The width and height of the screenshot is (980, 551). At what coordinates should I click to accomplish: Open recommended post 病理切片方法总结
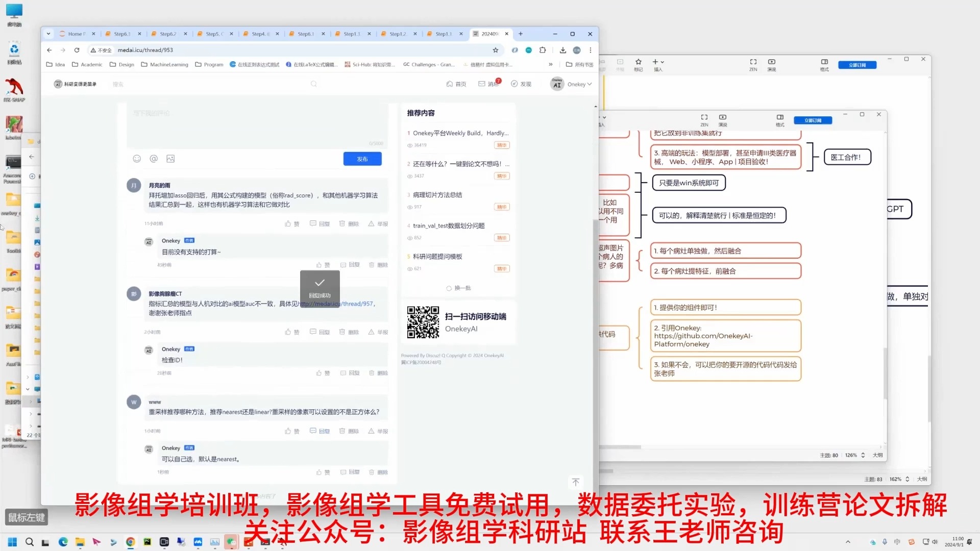pos(437,195)
